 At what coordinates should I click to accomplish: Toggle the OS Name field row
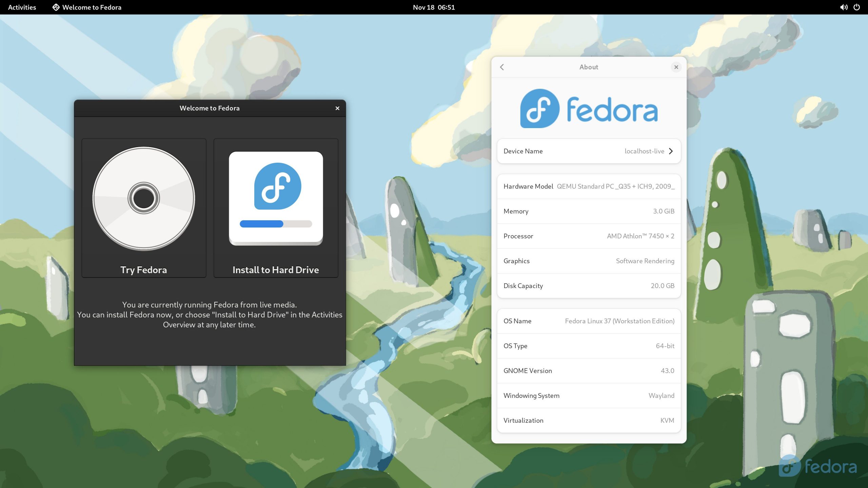pyautogui.click(x=588, y=321)
